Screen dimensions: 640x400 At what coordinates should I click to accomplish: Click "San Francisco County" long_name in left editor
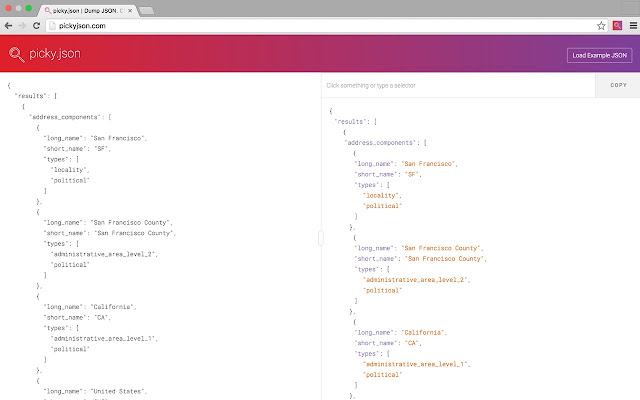130,223
